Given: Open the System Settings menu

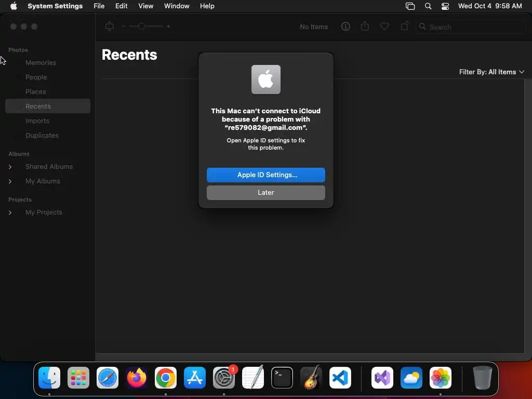Looking at the screenshot, I should 55,6.
